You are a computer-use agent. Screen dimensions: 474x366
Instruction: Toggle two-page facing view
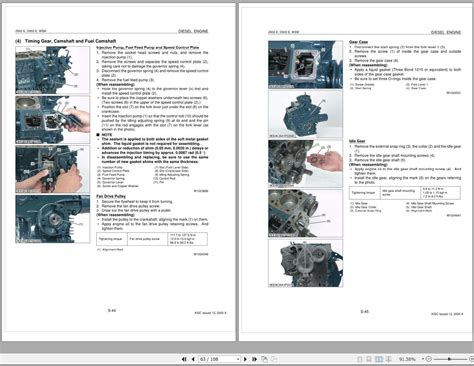click(x=379, y=359)
